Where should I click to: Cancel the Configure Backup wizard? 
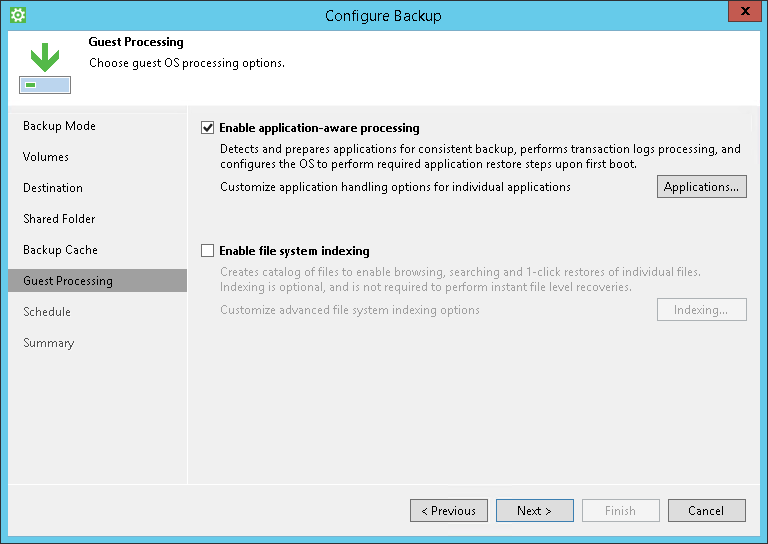[x=706, y=511]
